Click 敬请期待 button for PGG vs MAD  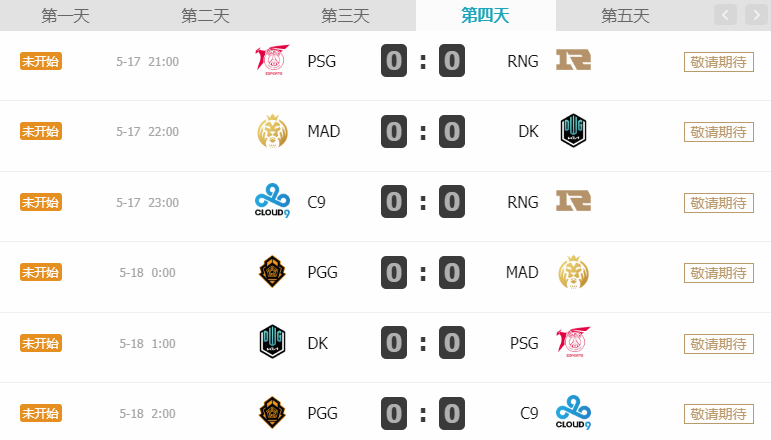coord(718,273)
